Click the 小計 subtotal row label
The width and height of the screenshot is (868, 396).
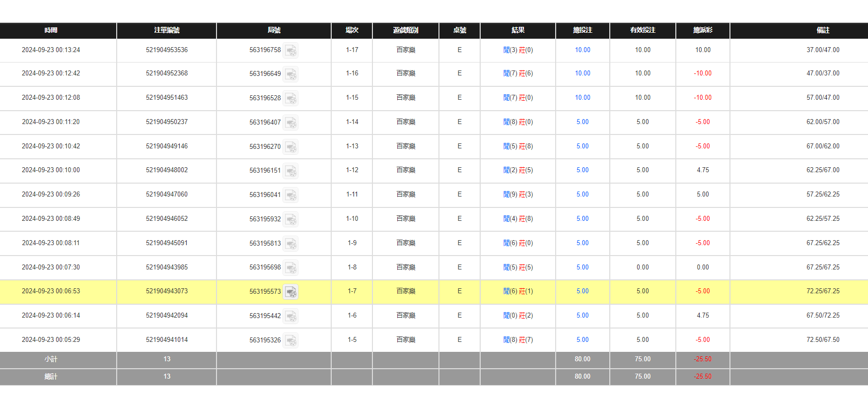click(51, 359)
